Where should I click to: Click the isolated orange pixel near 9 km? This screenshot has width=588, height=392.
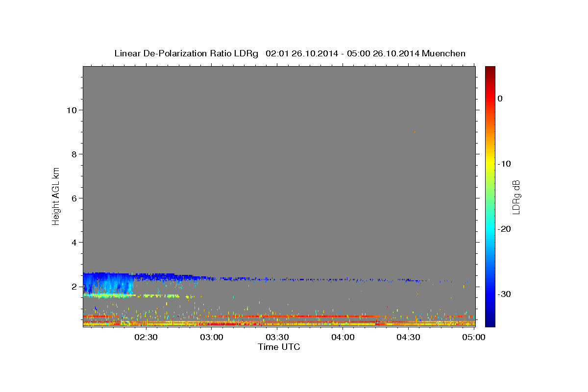415,132
